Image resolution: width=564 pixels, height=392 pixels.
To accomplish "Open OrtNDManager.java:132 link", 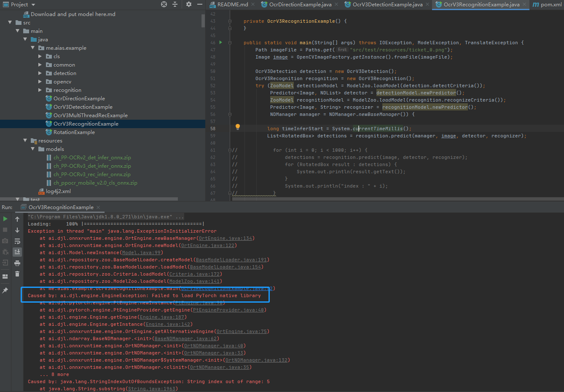I will [256, 360].
